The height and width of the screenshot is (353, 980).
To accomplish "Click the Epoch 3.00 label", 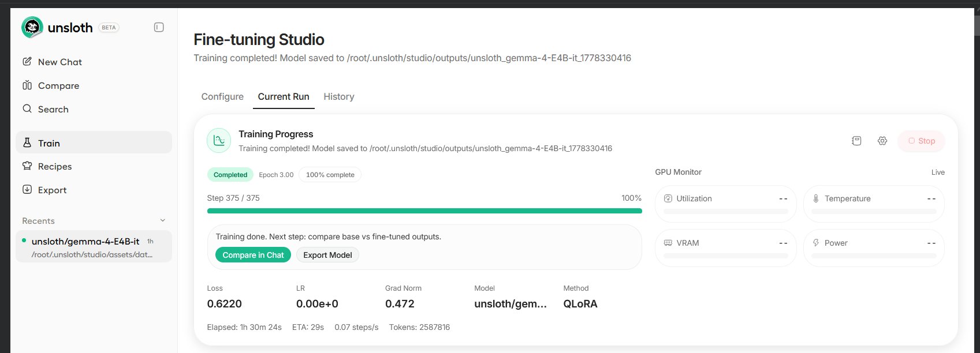I will click(276, 175).
